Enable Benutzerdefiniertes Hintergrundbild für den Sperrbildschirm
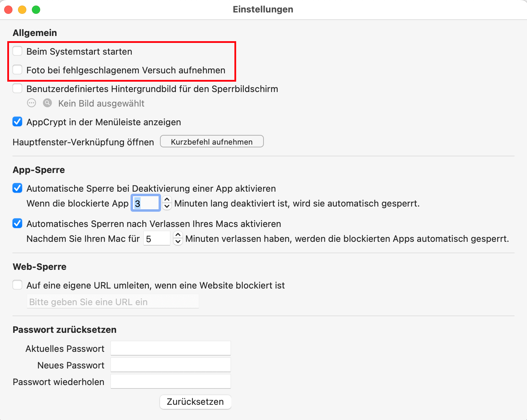The image size is (527, 420). pos(17,89)
